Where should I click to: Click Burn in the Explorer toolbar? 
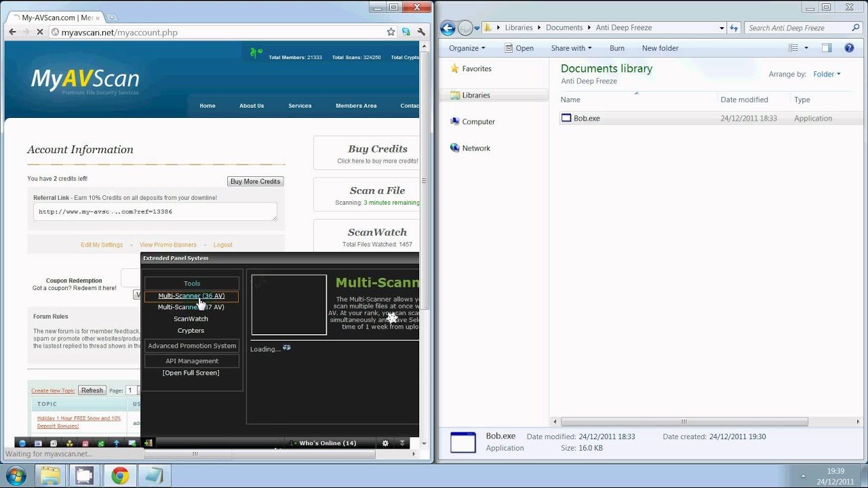pos(617,48)
